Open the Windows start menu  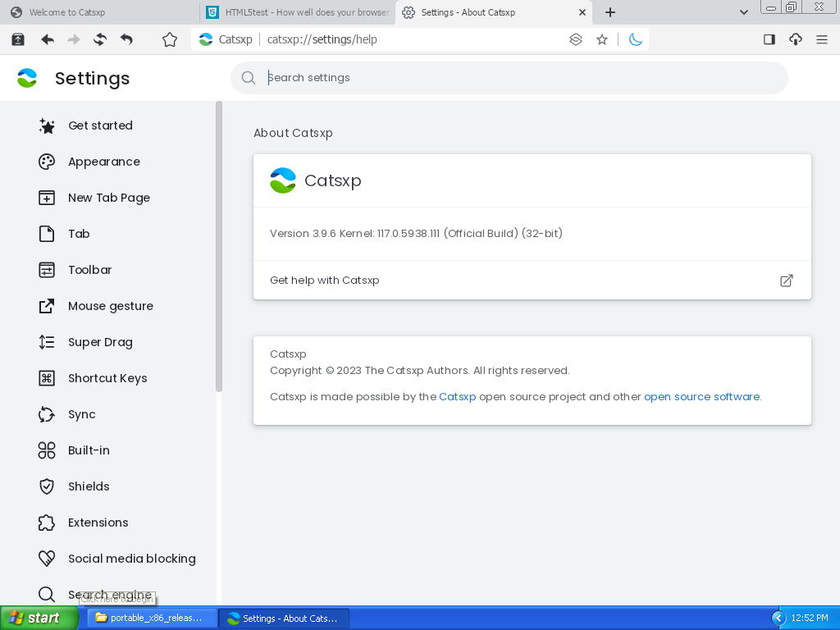[x=39, y=618]
